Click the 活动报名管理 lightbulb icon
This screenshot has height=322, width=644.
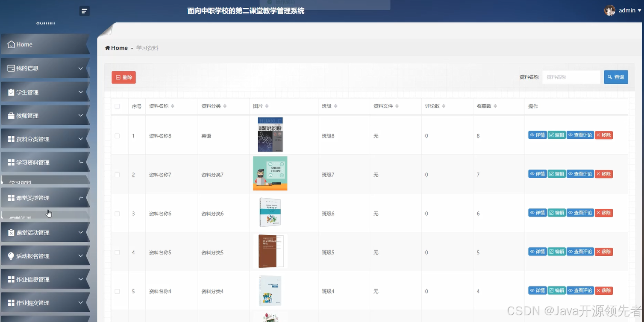(11, 255)
